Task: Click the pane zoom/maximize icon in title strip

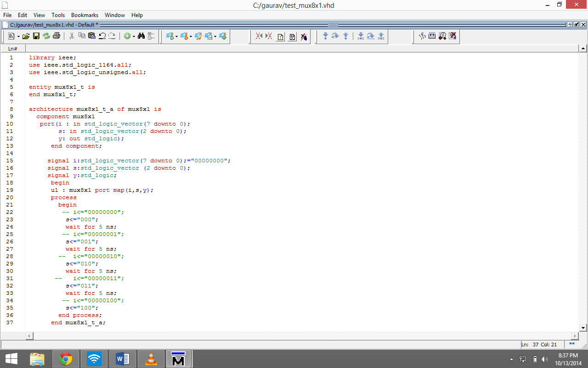Action: coord(570,24)
